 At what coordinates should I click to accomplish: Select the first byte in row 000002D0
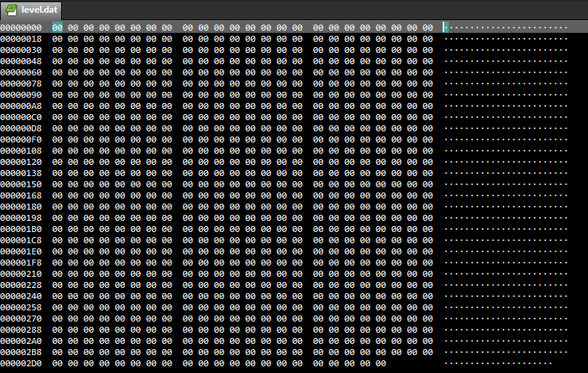57,363
